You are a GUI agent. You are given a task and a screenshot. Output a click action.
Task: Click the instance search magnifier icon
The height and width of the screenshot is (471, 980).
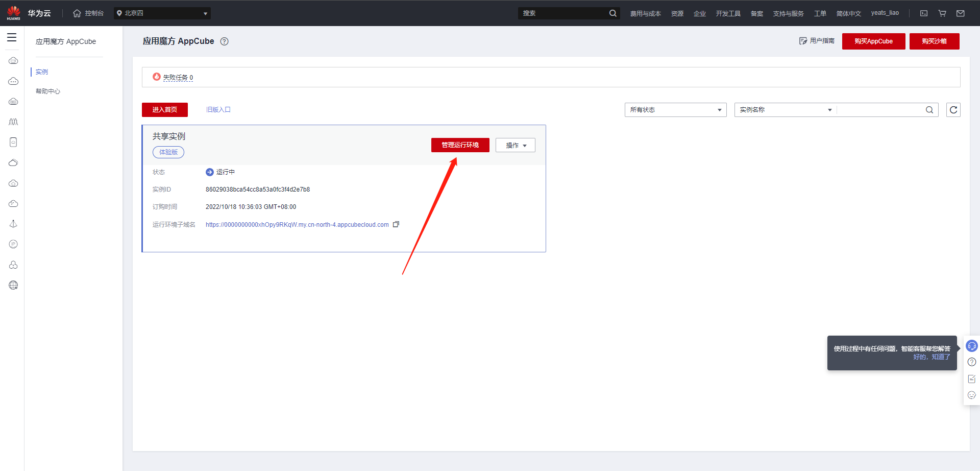point(929,110)
